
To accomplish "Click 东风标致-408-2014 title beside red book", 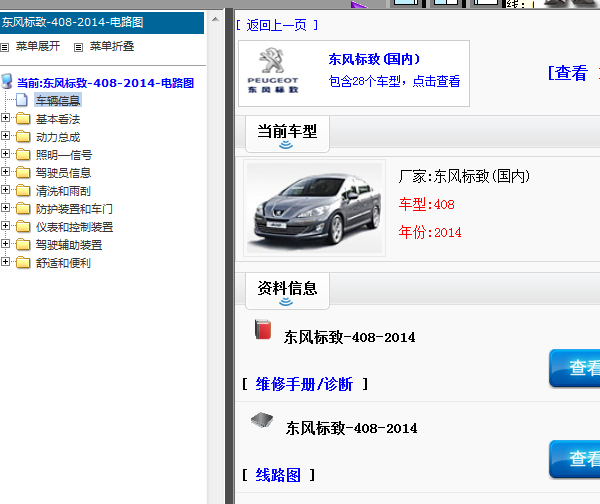I will tap(349, 338).
